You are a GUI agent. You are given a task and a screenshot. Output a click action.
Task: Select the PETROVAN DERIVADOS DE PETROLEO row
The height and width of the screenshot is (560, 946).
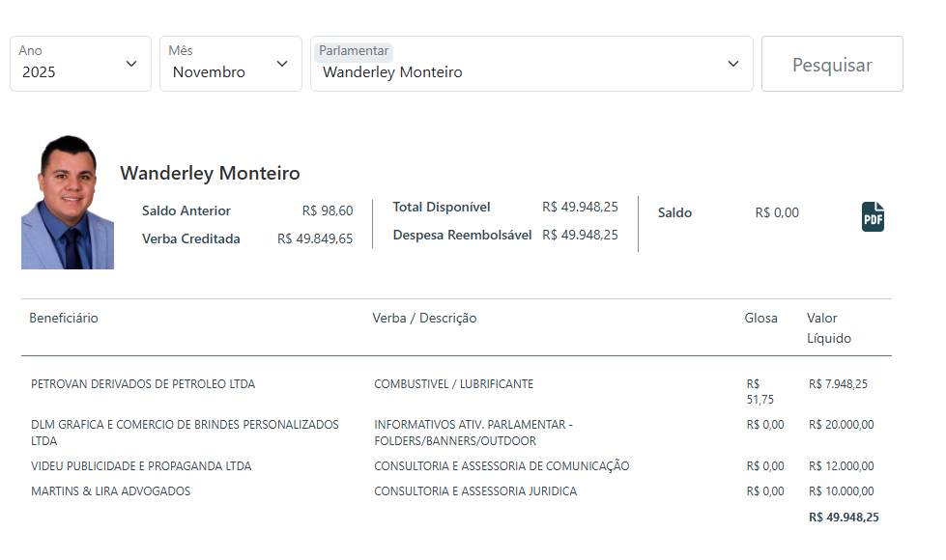tap(143, 384)
